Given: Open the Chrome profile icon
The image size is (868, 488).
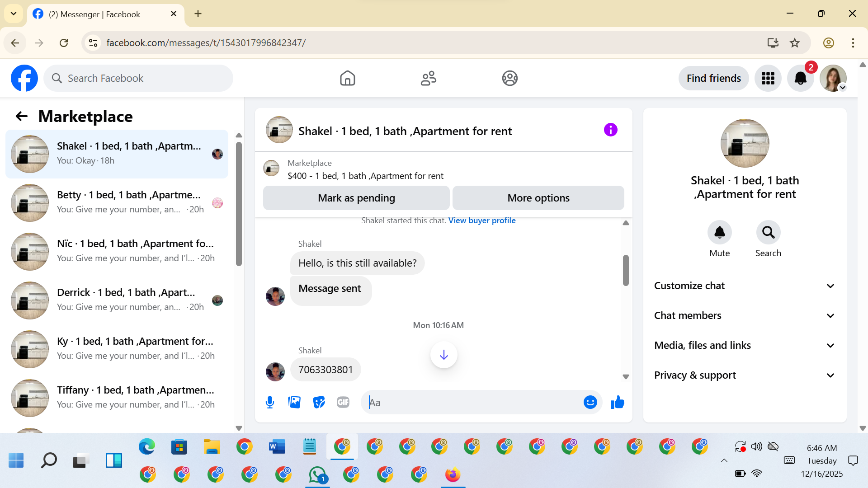Looking at the screenshot, I should 828,43.
